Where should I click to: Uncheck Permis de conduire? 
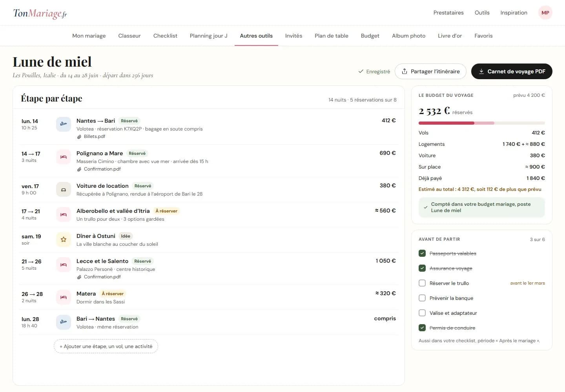click(422, 328)
